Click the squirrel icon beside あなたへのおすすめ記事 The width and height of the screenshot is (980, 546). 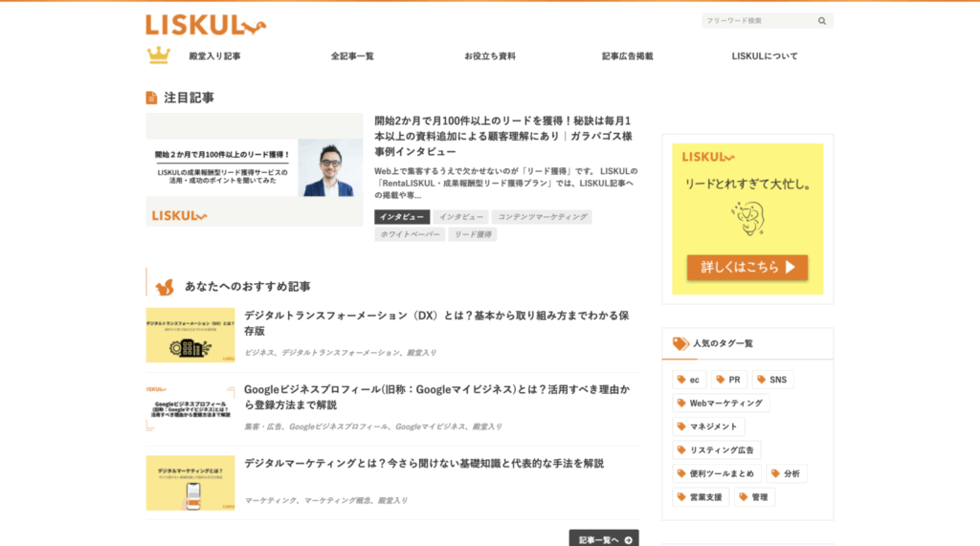165,286
